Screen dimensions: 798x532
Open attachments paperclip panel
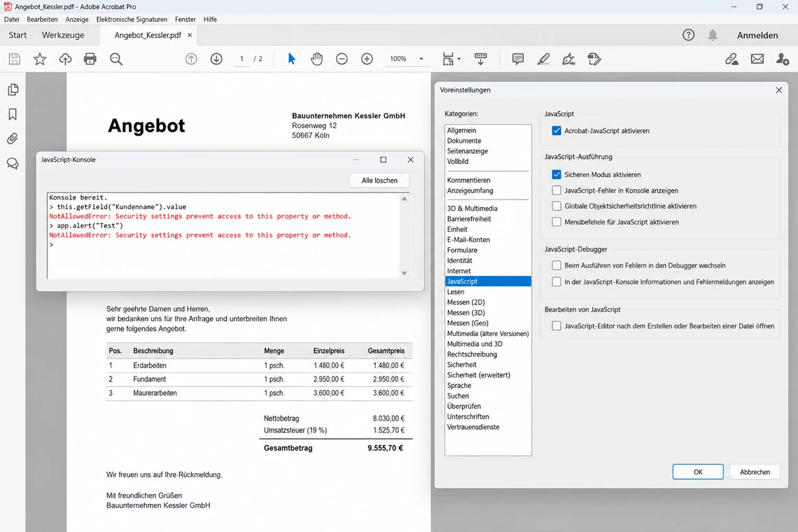[12, 139]
